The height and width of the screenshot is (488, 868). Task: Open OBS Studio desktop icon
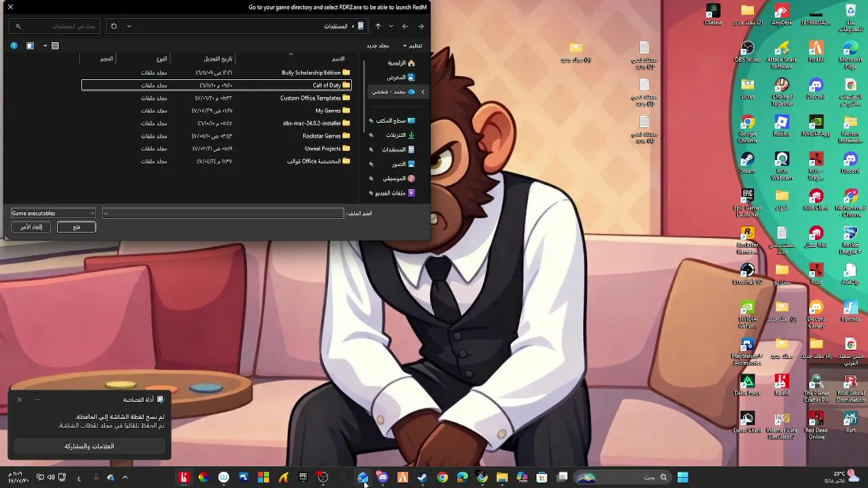click(x=748, y=52)
